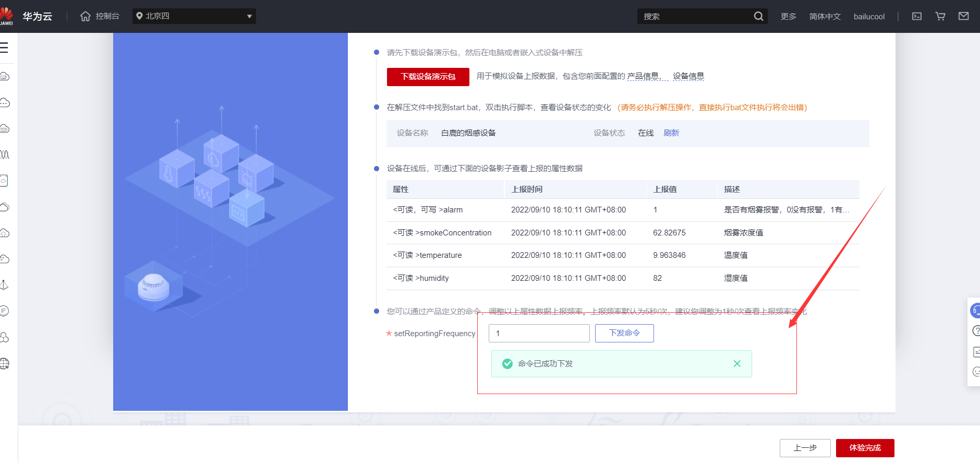Image resolution: width=980 pixels, height=463 pixels.
Task: Click the 体验完成 button
Action: tap(865, 448)
